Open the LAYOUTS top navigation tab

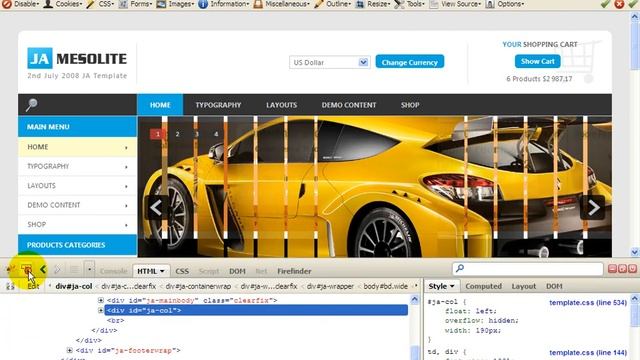pos(281,105)
